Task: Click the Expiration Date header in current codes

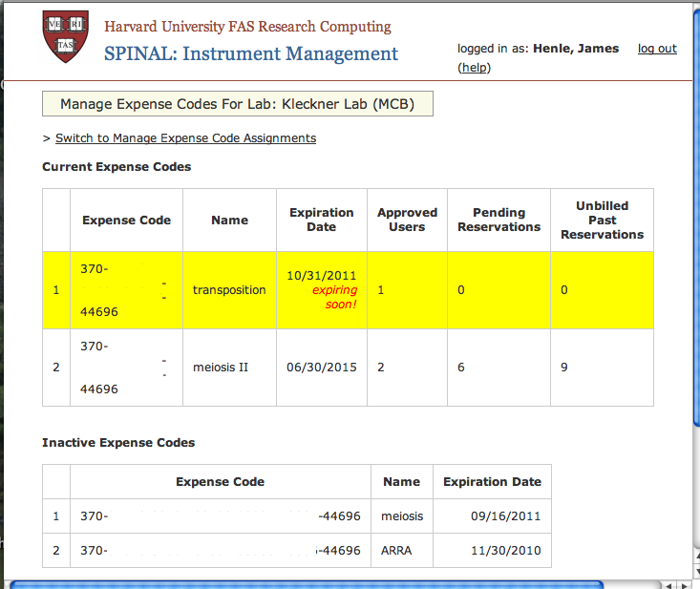Action: point(322,220)
